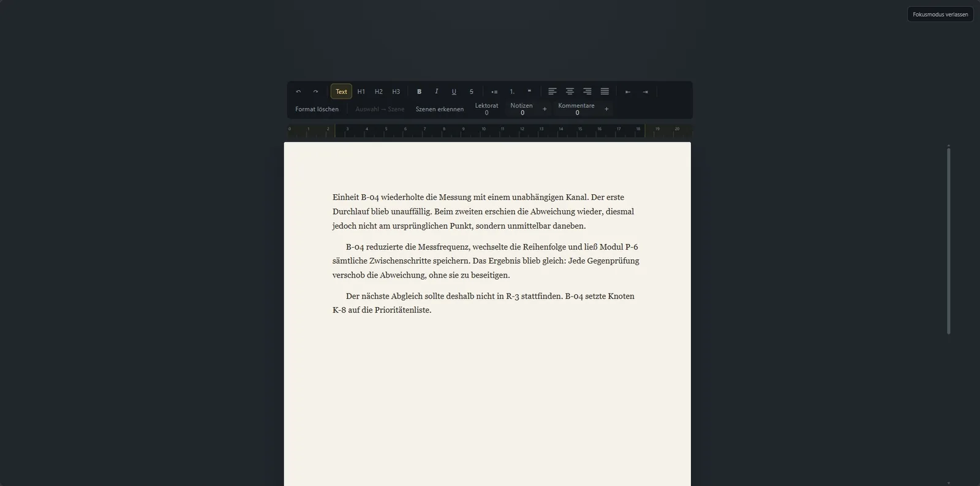Image resolution: width=980 pixels, height=486 pixels.
Task: Click the left margin marker on ruler
Action: coord(335,131)
